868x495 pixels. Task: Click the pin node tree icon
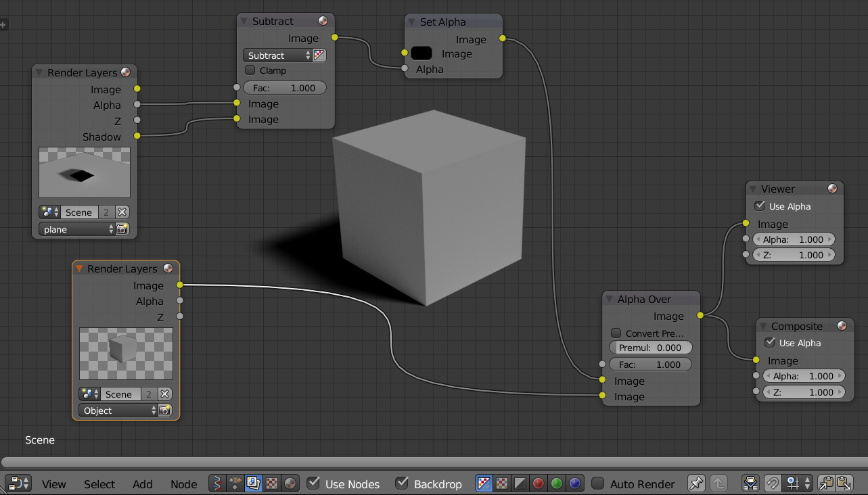696,483
